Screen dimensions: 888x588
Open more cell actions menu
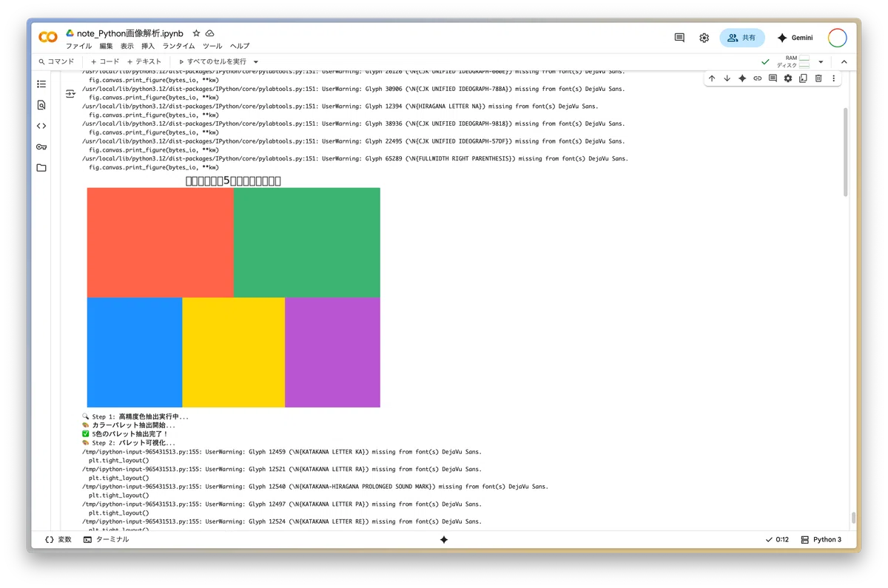coord(833,78)
